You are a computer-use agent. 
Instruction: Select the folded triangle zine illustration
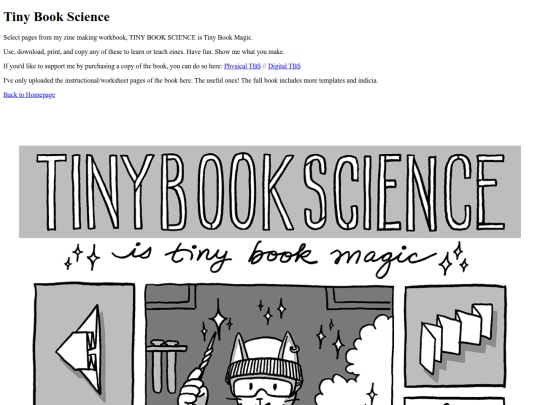[x=80, y=350]
